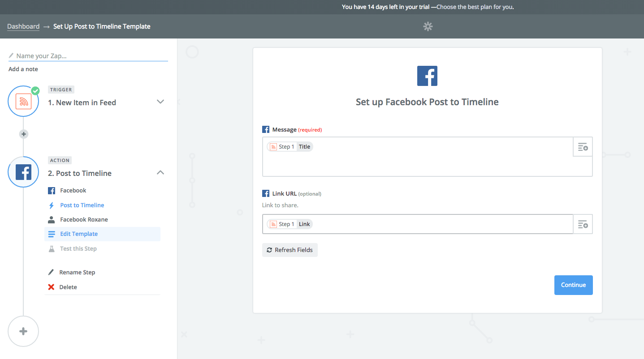Click the lines icon next to Edit Template
The width and height of the screenshot is (644, 359).
(52, 234)
